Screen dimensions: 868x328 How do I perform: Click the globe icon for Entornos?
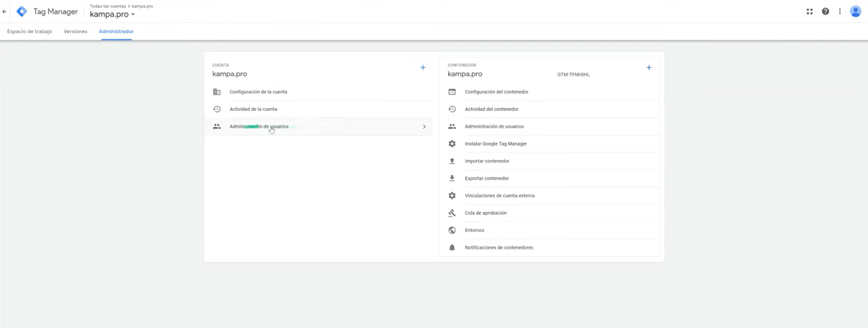452,231
